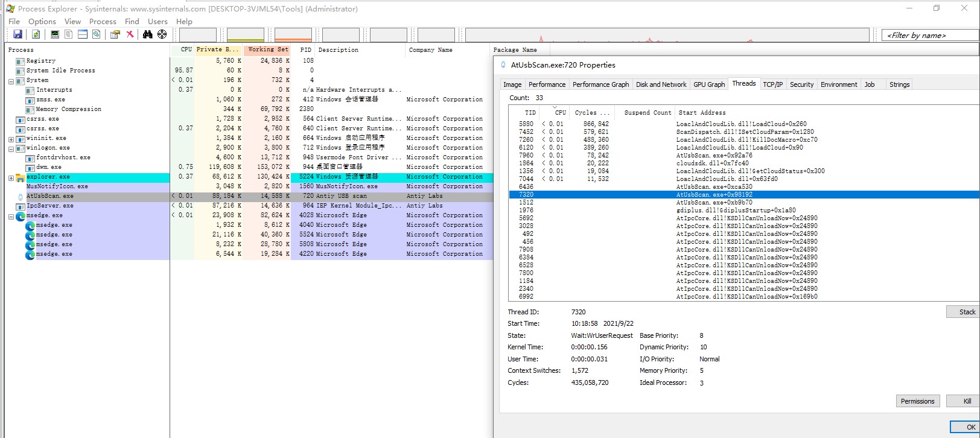The width and height of the screenshot is (980, 438).
Task: Click the IpcServer.exe process icon
Action: [21, 206]
